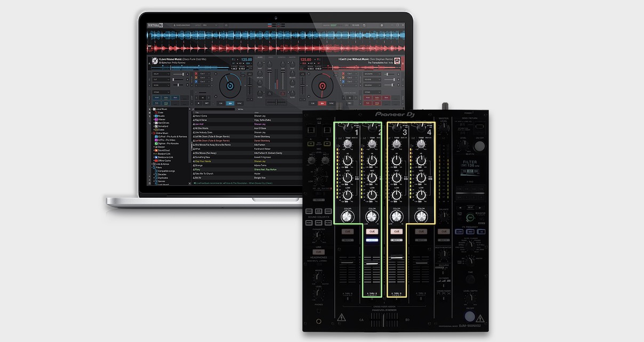The width and height of the screenshot is (644, 342).
Task: Open the STEMS dropdown on right deck
Action: tap(372, 92)
